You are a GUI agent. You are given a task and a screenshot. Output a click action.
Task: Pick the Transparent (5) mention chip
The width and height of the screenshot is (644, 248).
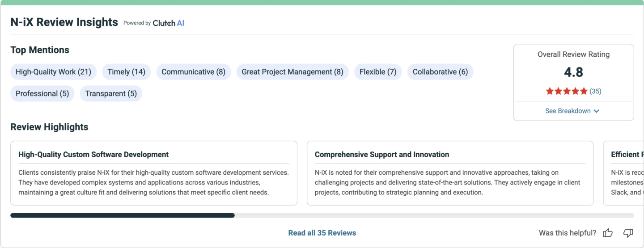coord(111,93)
